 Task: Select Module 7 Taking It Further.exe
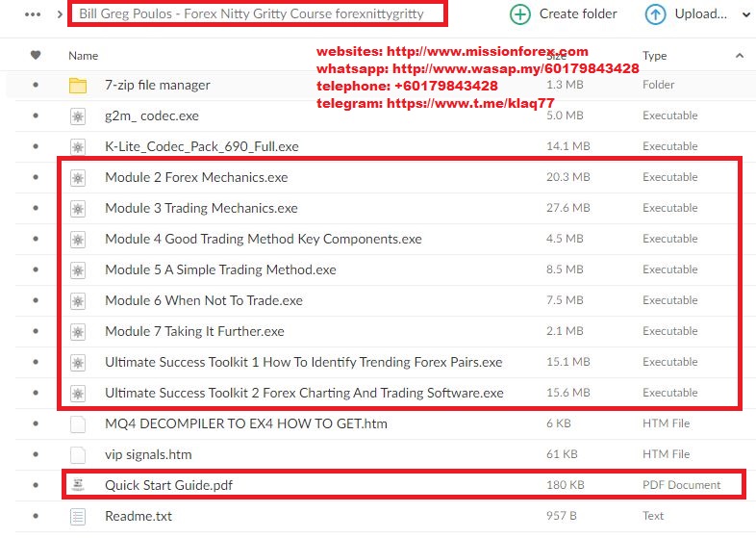(194, 332)
